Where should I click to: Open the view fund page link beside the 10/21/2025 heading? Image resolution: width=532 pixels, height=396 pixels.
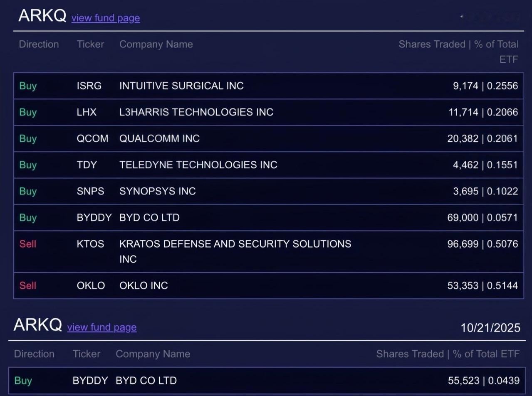[x=102, y=327]
